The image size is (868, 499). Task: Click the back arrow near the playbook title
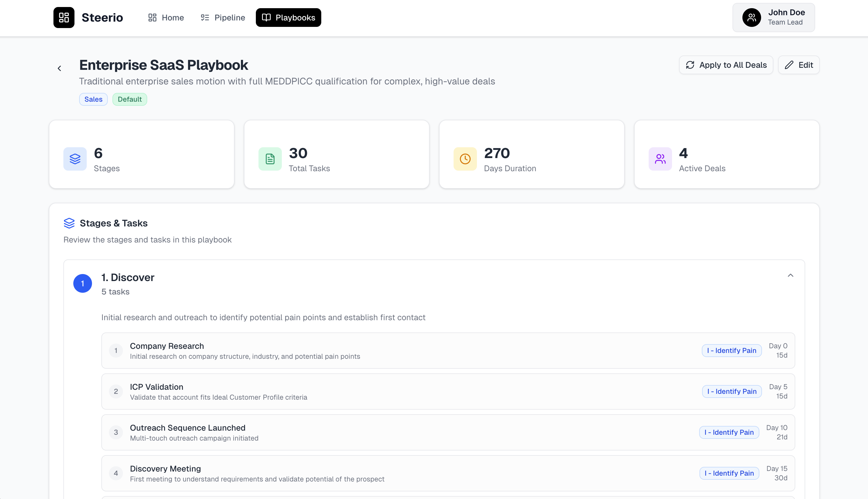point(60,67)
